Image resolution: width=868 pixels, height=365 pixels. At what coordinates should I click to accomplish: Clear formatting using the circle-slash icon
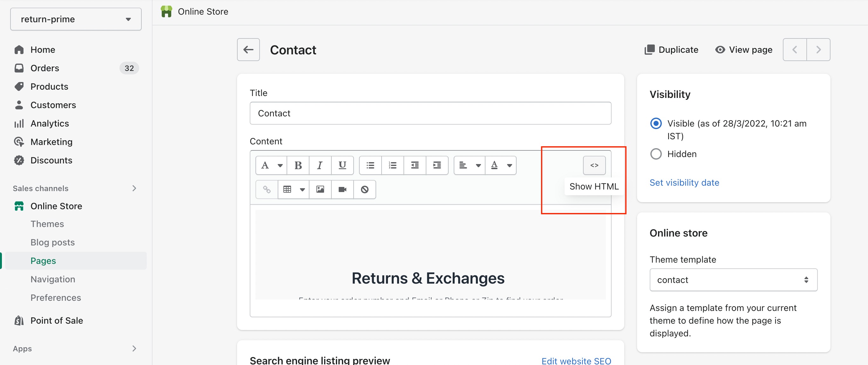[365, 189]
